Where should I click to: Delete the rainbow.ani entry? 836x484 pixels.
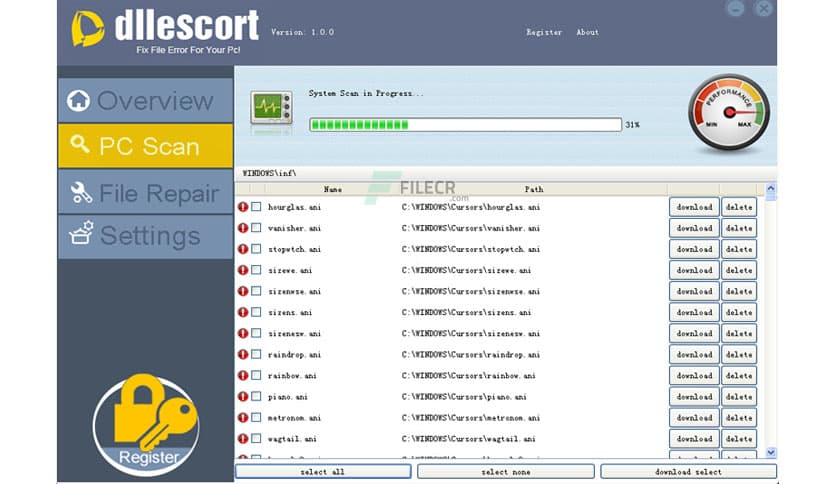click(739, 375)
